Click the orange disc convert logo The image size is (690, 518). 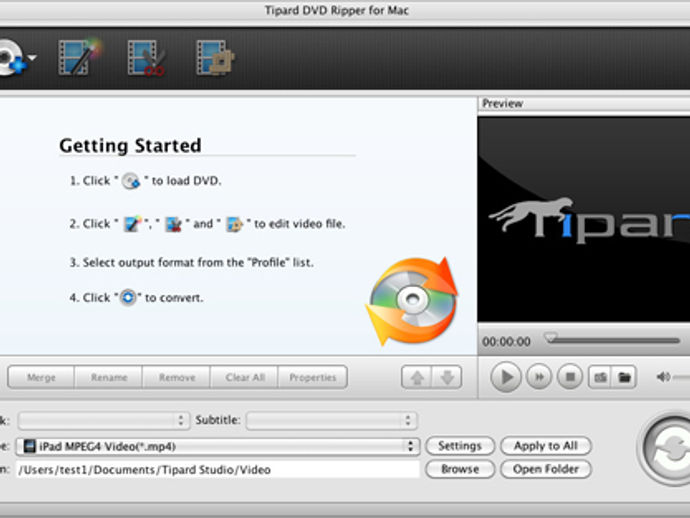tap(412, 301)
